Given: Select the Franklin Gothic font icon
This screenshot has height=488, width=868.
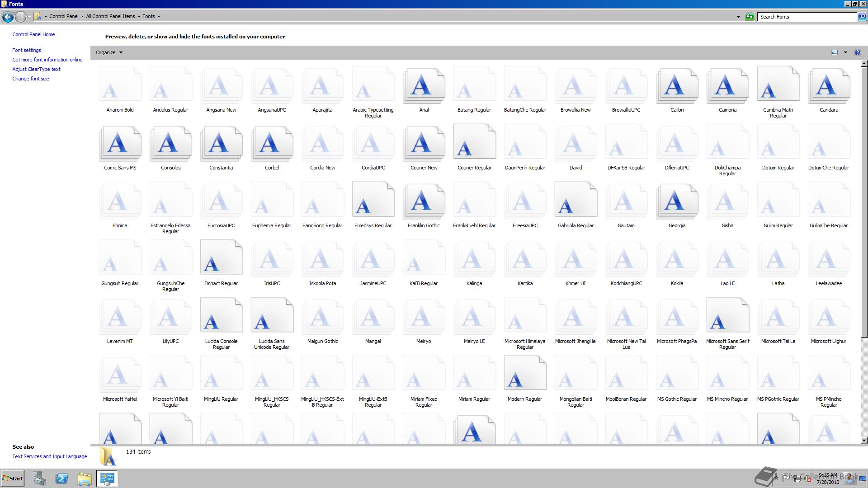Looking at the screenshot, I should (424, 202).
